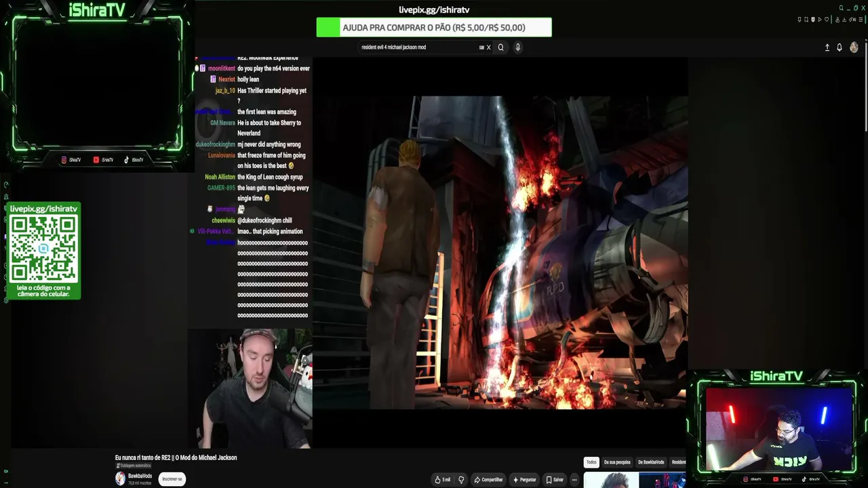The height and width of the screenshot is (488, 868).
Task: Open the three-dot more actions menu
Action: point(574,480)
